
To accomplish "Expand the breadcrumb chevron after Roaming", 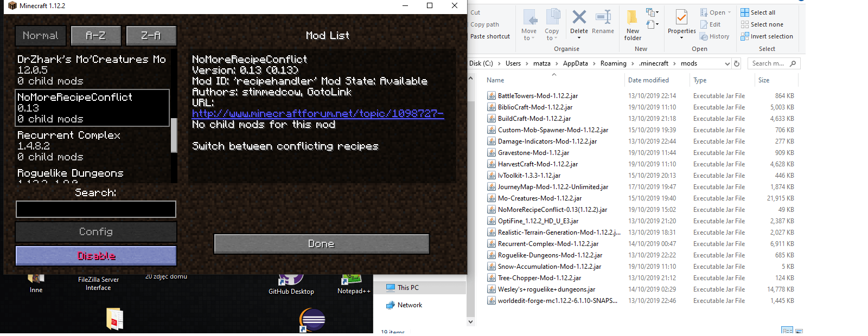I will pyautogui.click(x=633, y=63).
